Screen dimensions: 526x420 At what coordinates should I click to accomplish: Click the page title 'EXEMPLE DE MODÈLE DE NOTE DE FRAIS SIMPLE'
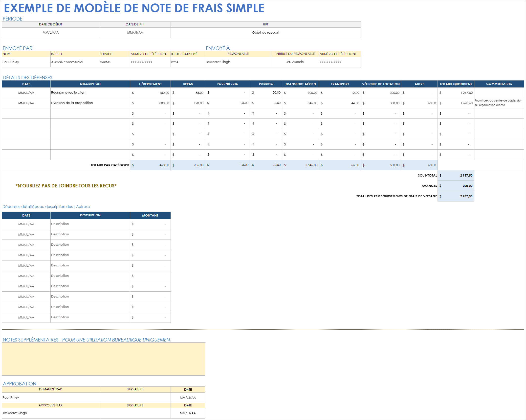click(134, 8)
